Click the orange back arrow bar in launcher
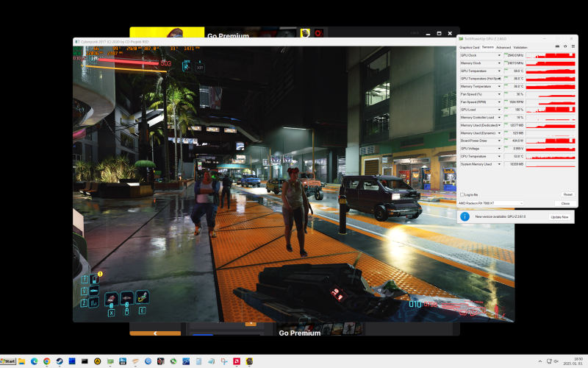 tap(155, 333)
